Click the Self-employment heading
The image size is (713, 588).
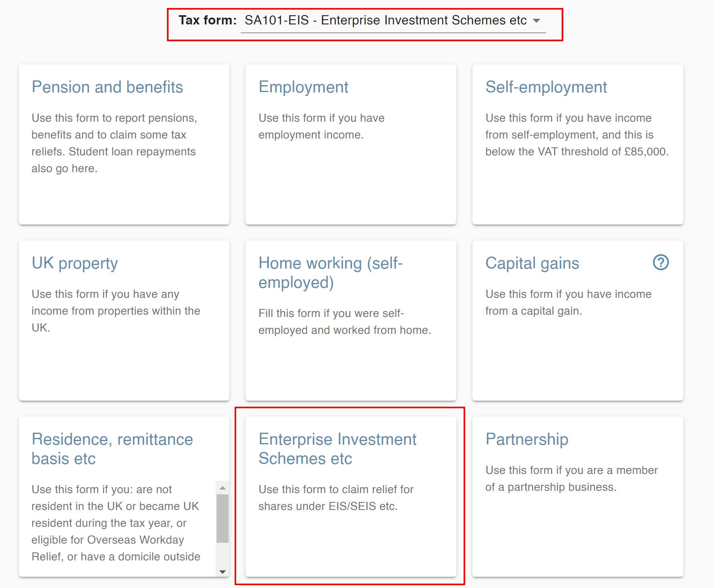tap(546, 86)
